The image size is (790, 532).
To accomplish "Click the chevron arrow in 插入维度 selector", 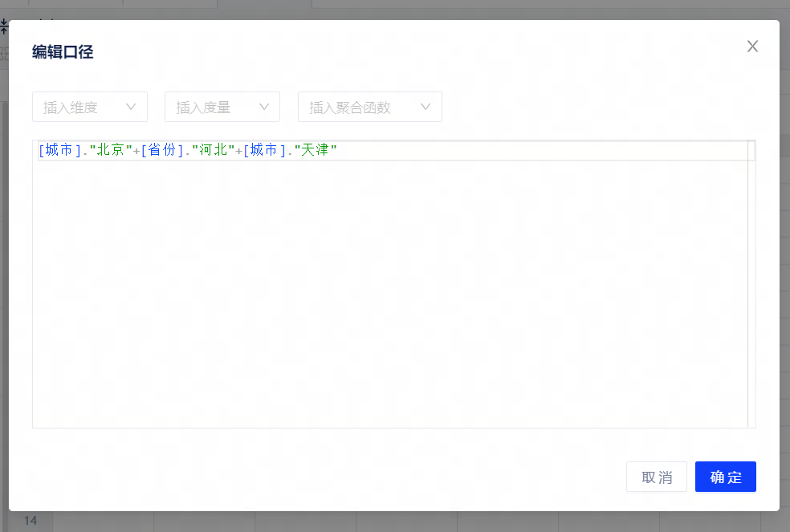I will tap(132, 108).
